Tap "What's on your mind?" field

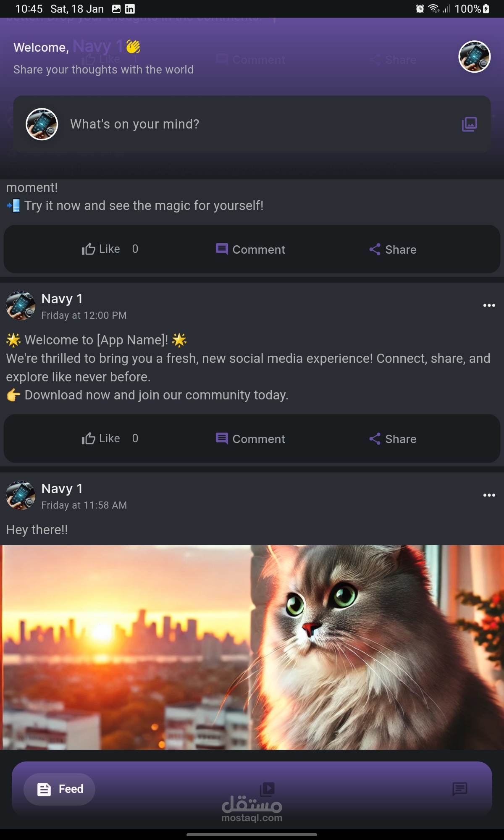[252, 124]
